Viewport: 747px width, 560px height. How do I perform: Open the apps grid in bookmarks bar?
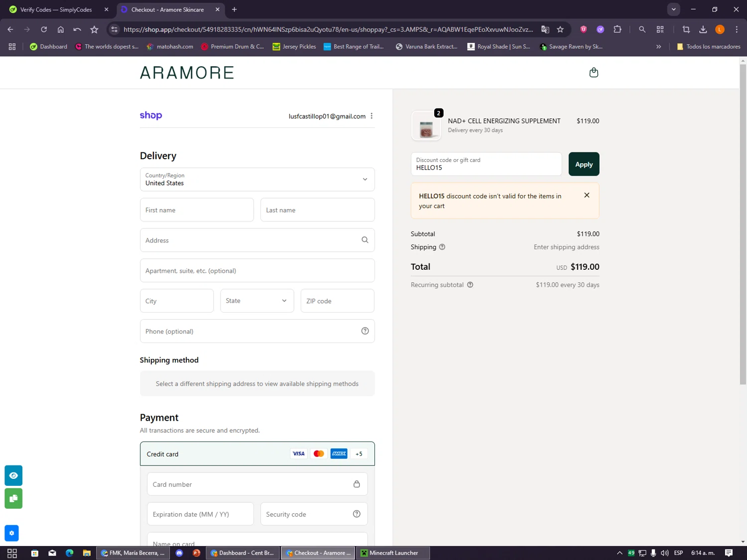pyautogui.click(x=12, y=46)
